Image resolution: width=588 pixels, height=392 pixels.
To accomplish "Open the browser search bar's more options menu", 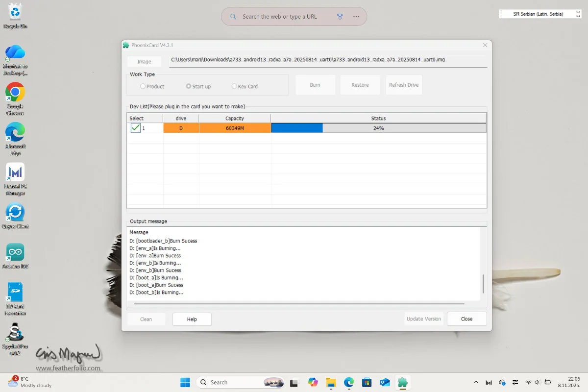I will pyautogui.click(x=356, y=17).
